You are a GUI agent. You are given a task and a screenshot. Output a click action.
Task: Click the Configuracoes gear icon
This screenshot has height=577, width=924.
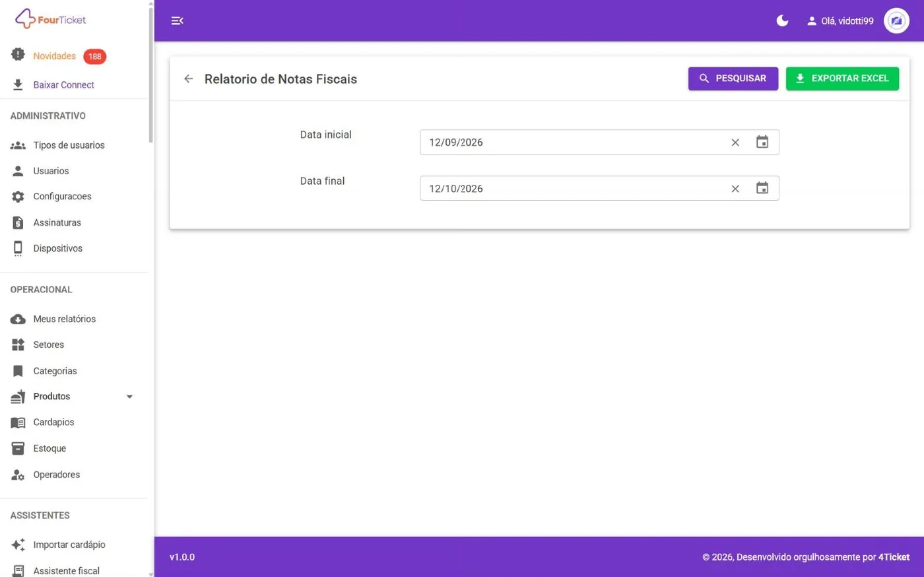point(18,197)
